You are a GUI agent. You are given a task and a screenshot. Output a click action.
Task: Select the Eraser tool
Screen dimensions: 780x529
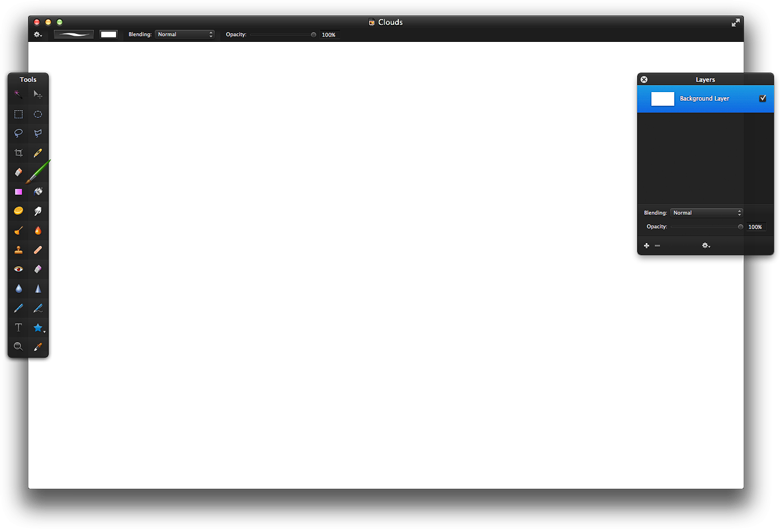coord(18,172)
